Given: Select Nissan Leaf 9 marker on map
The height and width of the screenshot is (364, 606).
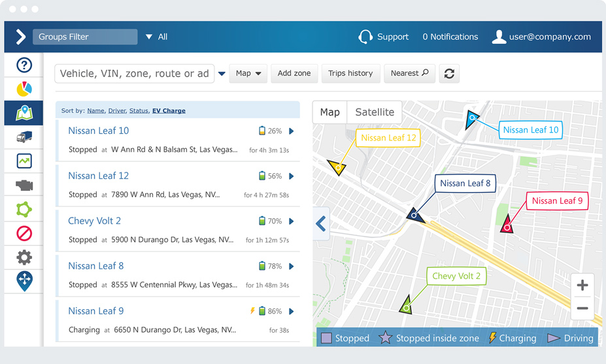Looking at the screenshot, I should (507, 226).
